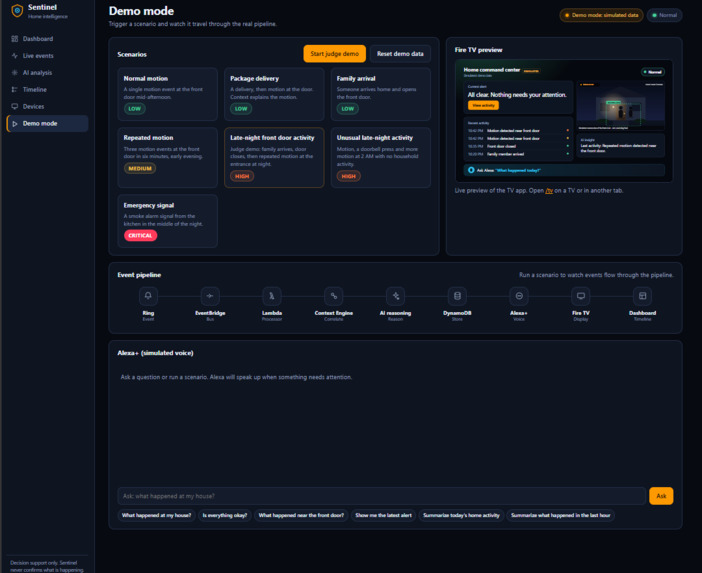Click the Demo mode play icon in the sidebar
This screenshot has height=573, width=702.
15,124
